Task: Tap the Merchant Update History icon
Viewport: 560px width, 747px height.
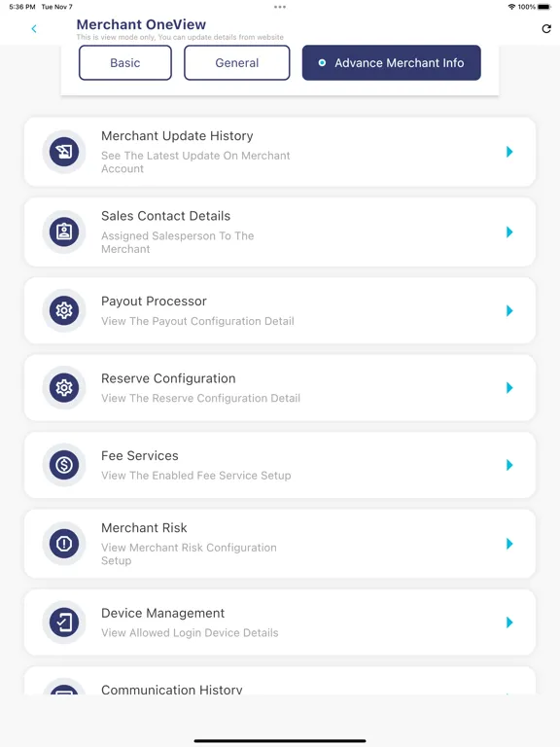Action: tap(64, 152)
